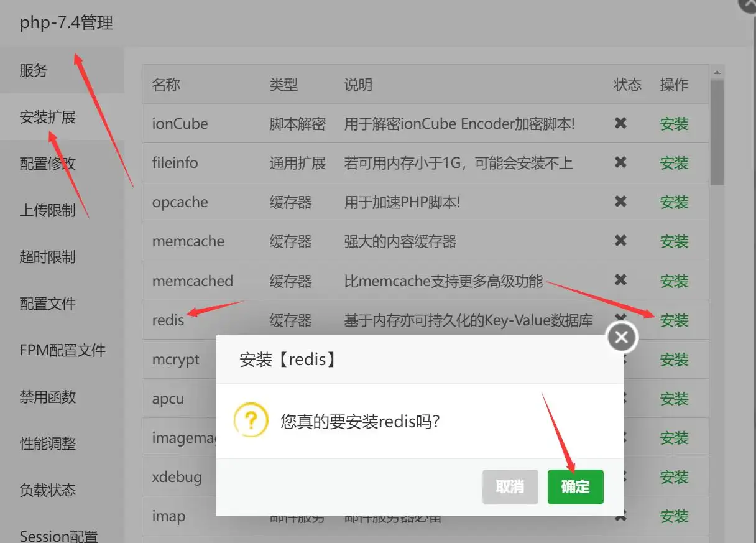Install the mcrypt extension

(x=674, y=360)
